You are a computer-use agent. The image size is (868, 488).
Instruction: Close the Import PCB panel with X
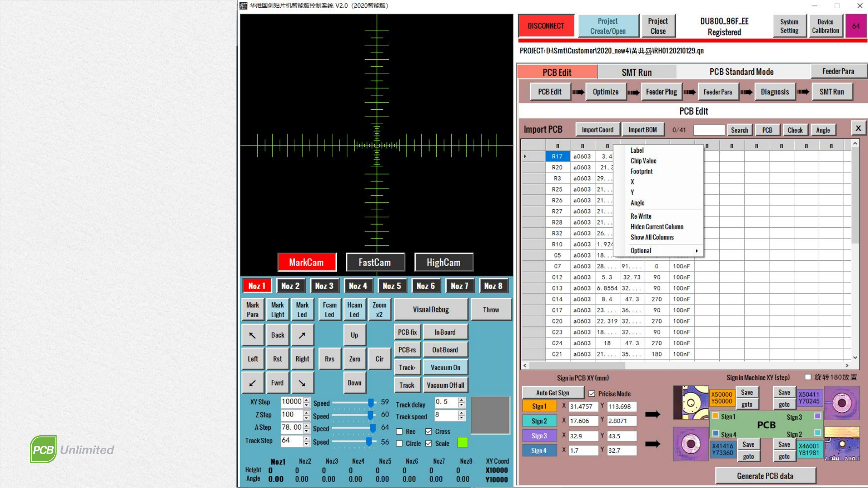click(x=858, y=128)
